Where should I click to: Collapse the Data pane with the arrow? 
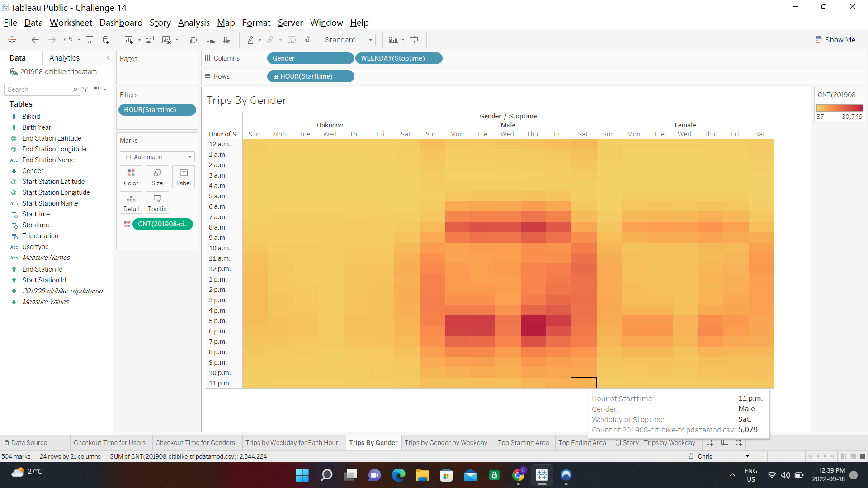click(108, 58)
